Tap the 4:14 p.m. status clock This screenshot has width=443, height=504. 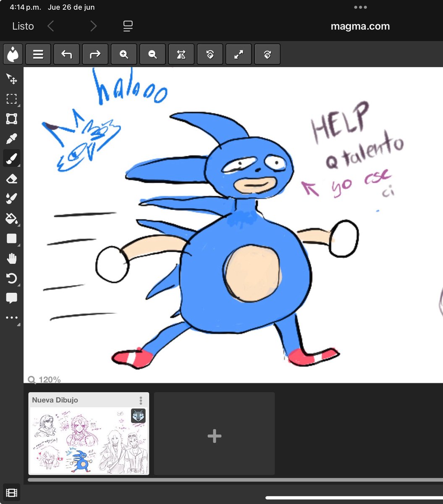pyautogui.click(x=25, y=7)
